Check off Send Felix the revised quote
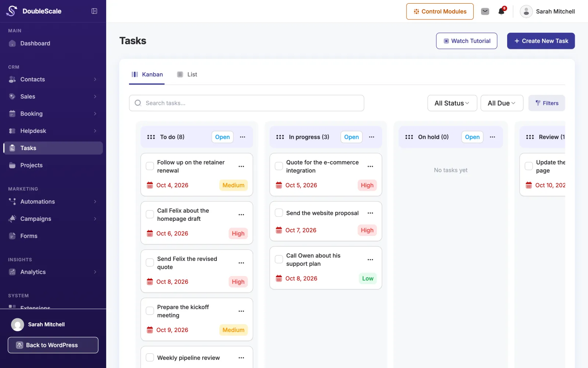 pyautogui.click(x=150, y=262)
